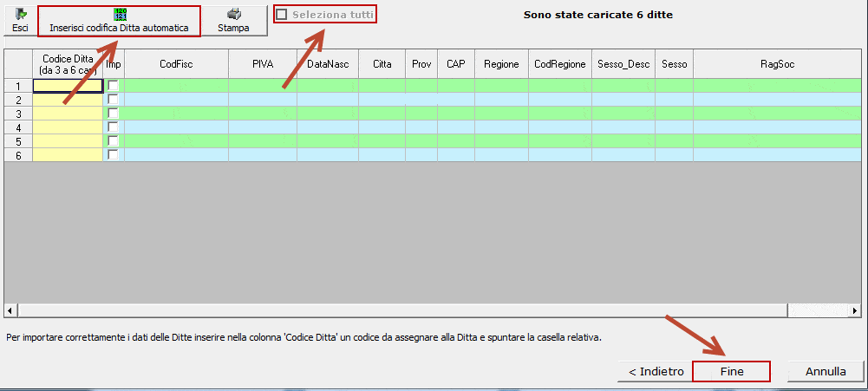Select row header number 2

tap(18, 100)
